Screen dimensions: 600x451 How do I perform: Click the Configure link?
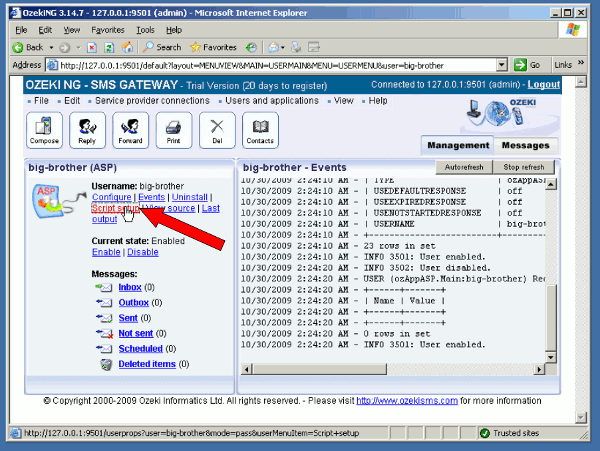tap(111, 197)
